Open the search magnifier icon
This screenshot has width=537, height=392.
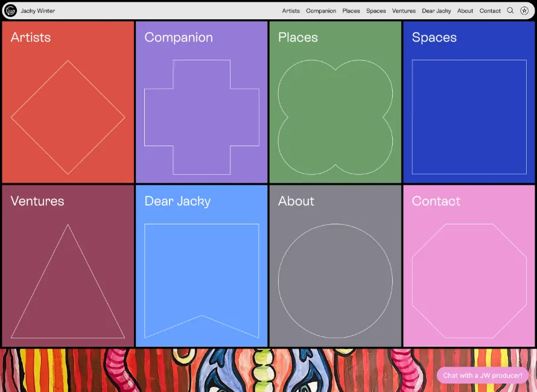[510, 11]
